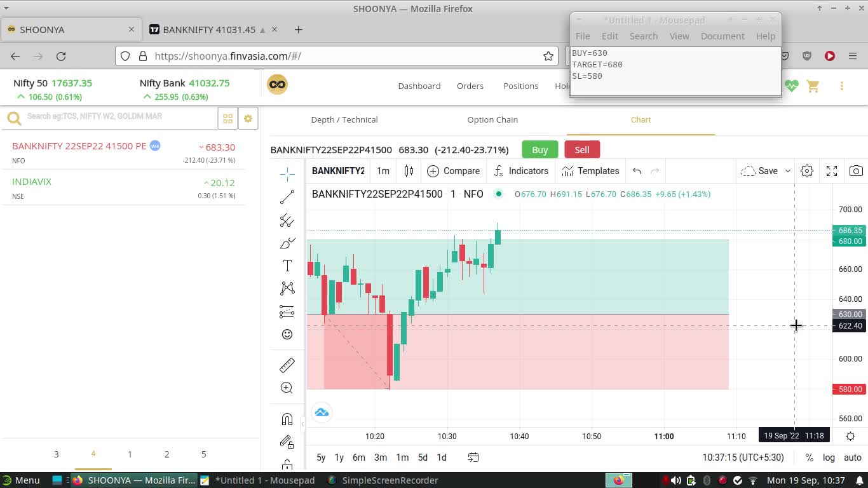Set chart range to 5y
Screen dimensions: 868x488
(321, 457)
